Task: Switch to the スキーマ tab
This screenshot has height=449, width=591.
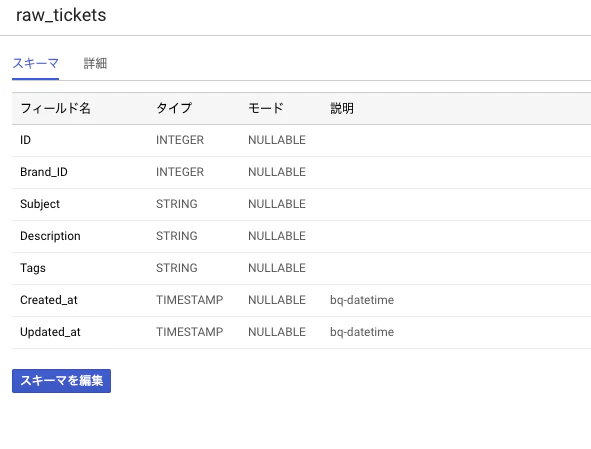Action: [x=35, y=63]
